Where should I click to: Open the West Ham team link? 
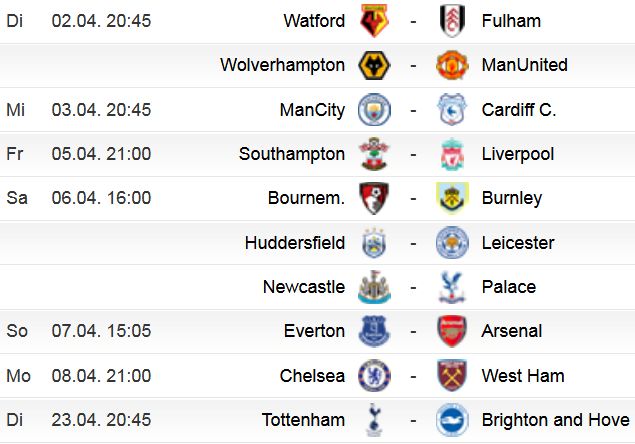(x=523, y=376)
